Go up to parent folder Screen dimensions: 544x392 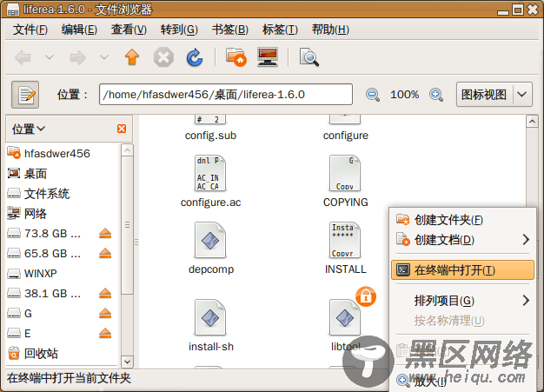point(132,56)
